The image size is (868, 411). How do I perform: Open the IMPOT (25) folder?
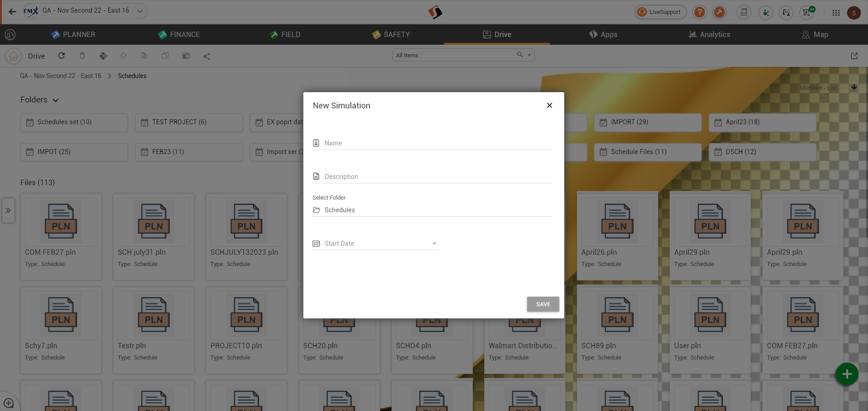74,152
